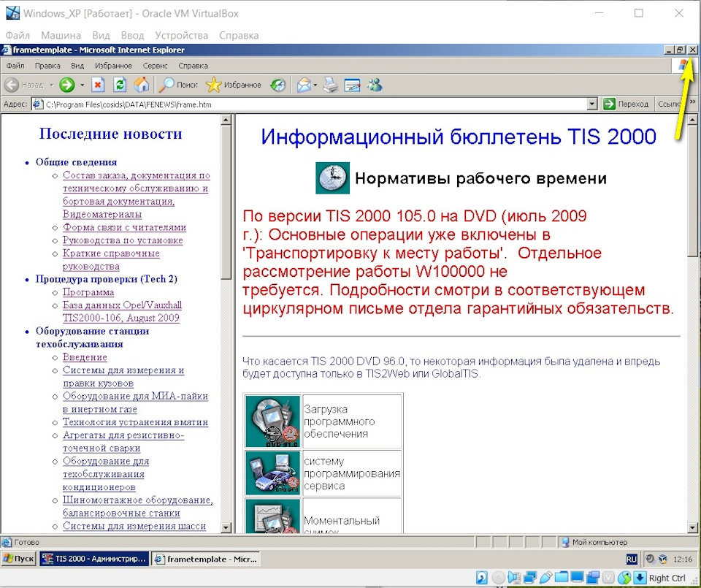701x588 pixels.
Task: Click the система программирования сервиса thumbnail image
Action: point(272,473)
